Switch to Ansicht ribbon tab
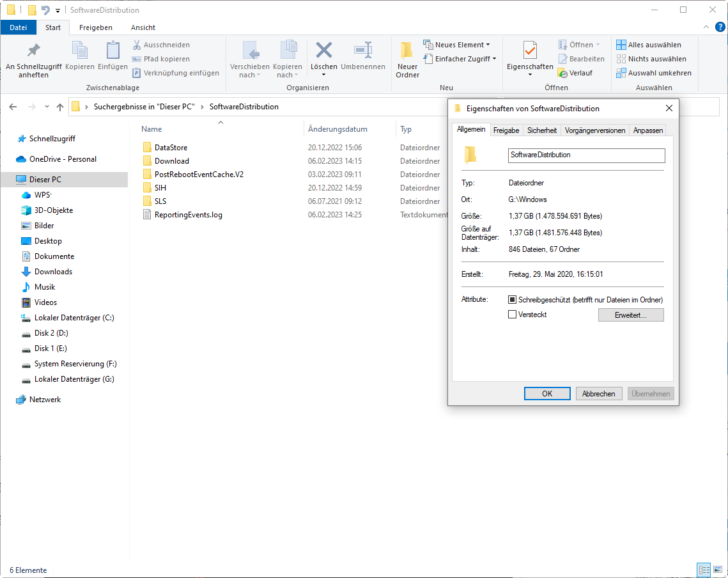The width and height of the screenshot is (728, 578). (x=143, y=27)
